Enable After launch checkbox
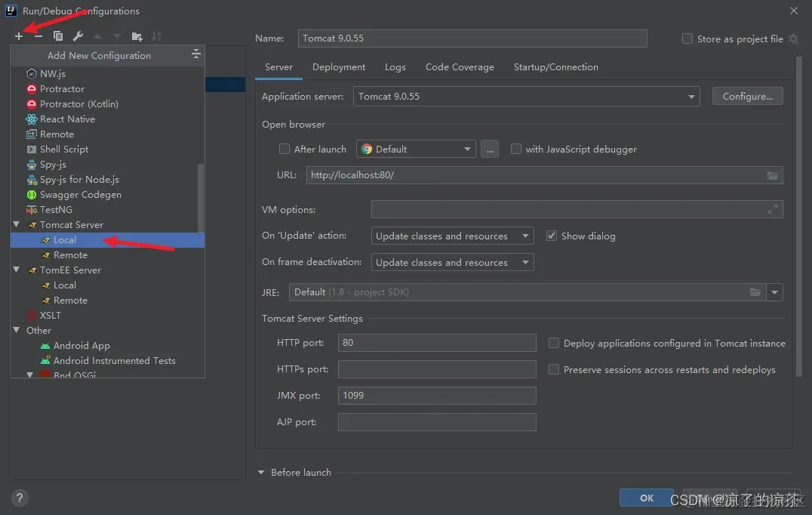This screenshot has height=515, width=812. tap(285, 150)
